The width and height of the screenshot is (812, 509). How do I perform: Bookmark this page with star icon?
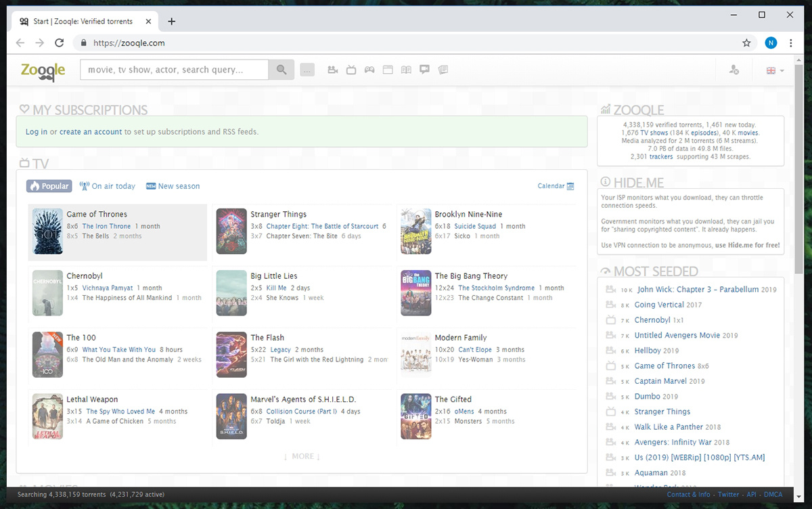coord(746,43)
